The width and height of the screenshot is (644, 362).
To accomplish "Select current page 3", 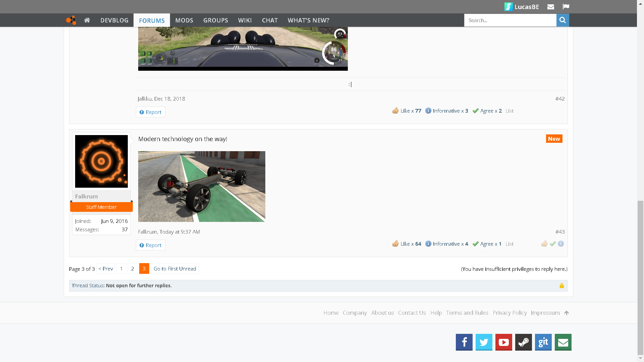I will coord(144,268).
